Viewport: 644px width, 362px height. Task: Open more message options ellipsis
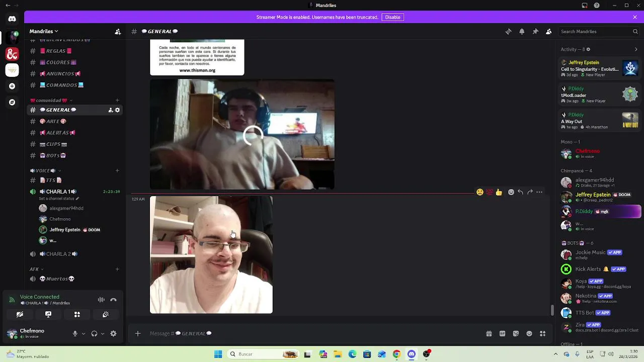coord(539,192)
